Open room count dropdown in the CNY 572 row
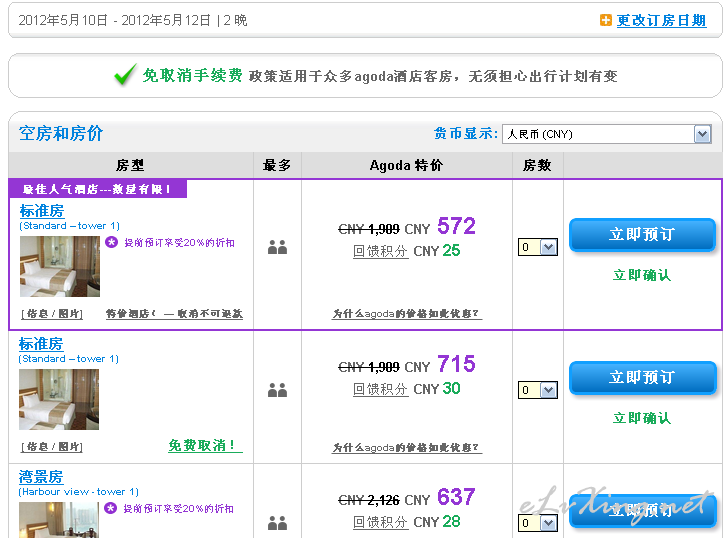724x538 pixels. (538, 247)
